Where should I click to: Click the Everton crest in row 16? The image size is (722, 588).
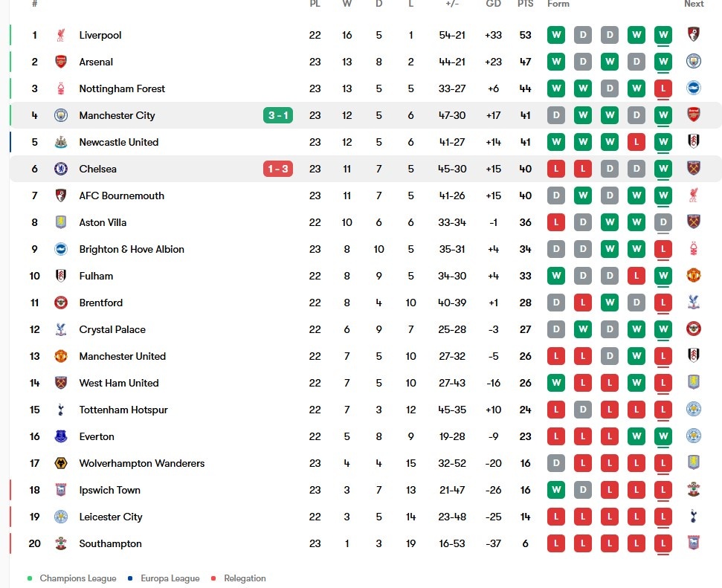point(61,436)
